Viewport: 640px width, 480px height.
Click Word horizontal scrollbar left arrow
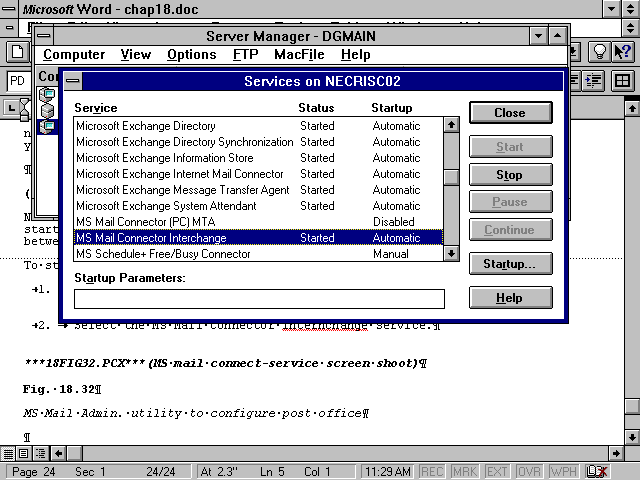point(58,453)
